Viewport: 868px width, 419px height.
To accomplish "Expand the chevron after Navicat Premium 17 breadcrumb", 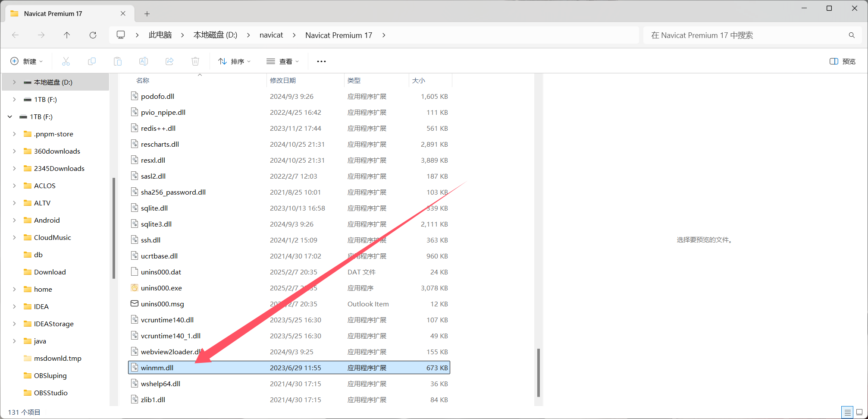I will 384,35.
